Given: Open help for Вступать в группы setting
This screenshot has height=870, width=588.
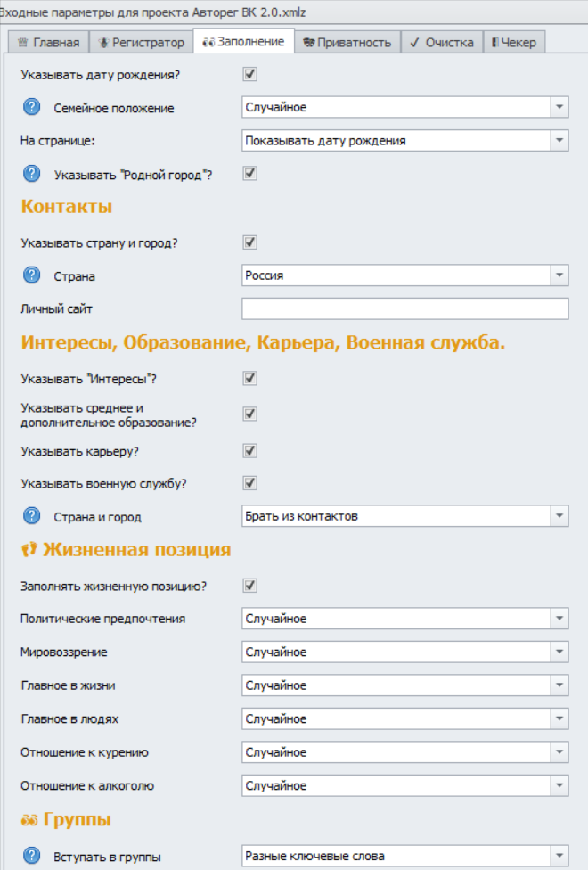Looking at the screenshot, I should tap(33, 853).
